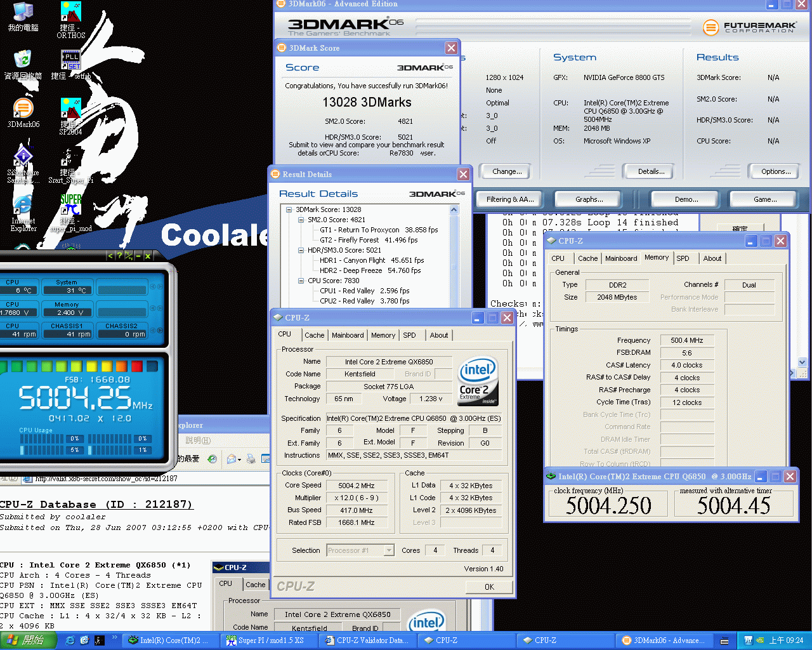Click the minus icon on the monitoring gadget
The height and width of the screenshot is (650, 812).
pyautogui.click(x=138, y=256)
